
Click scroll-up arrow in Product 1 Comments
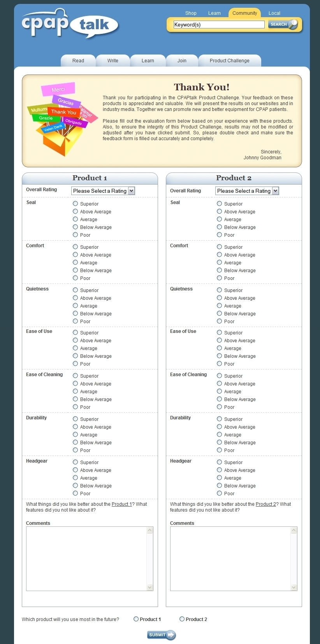click(x=150, y=530)
